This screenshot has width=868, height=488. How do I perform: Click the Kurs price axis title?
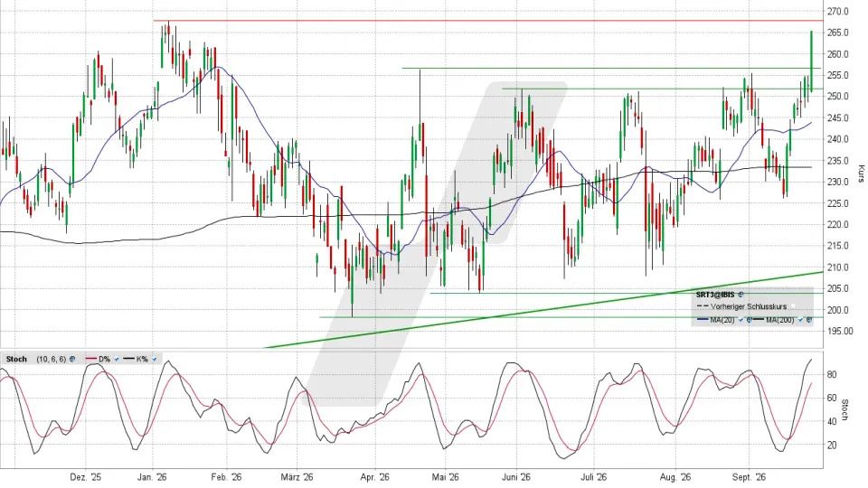(860, 174)
